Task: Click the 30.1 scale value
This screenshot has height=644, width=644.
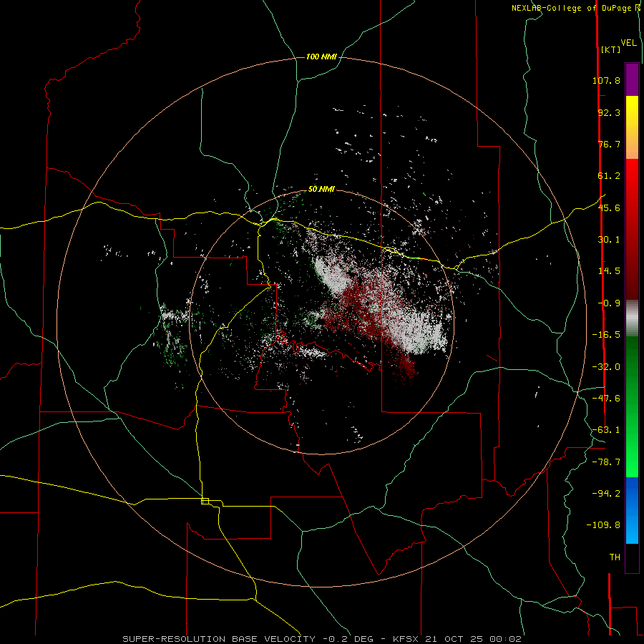Action: [x=609, y=240]
